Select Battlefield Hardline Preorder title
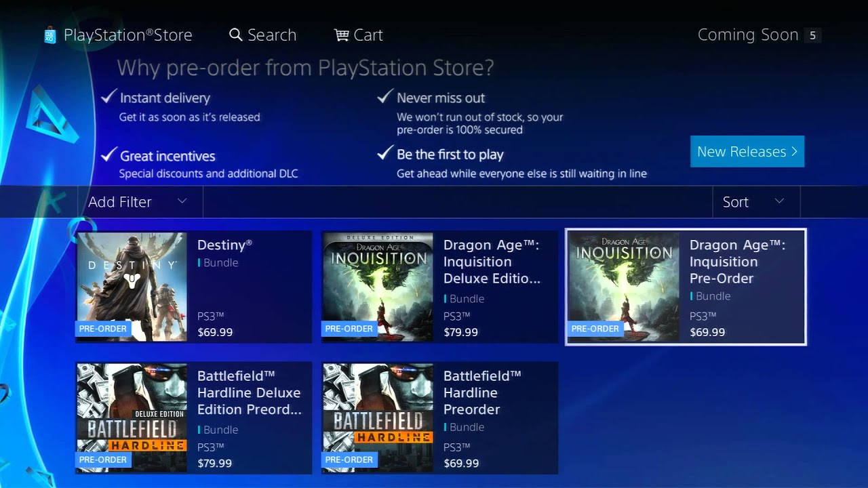The height and width of the screenshot is (488, 868). [x=482, y=392]
